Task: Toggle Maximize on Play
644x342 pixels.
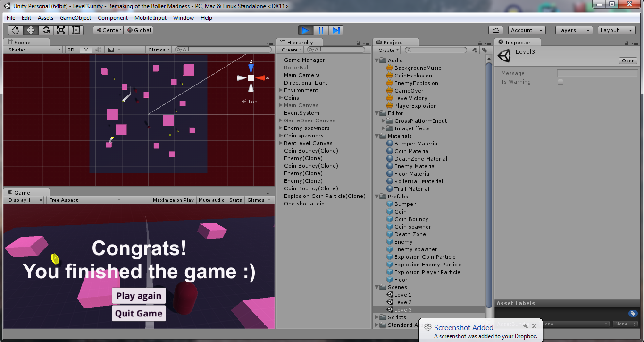Action: pyautogui.click(x=173, y=200)
